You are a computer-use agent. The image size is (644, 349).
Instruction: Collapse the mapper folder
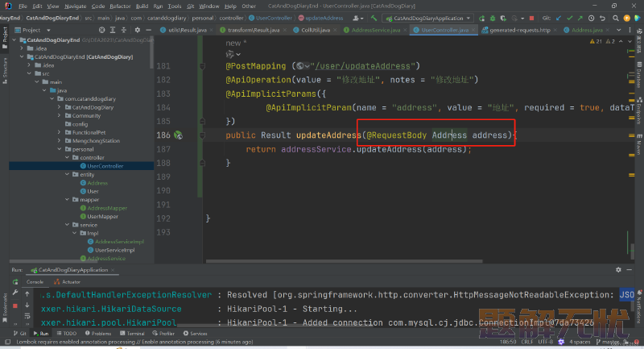point(68,199)
